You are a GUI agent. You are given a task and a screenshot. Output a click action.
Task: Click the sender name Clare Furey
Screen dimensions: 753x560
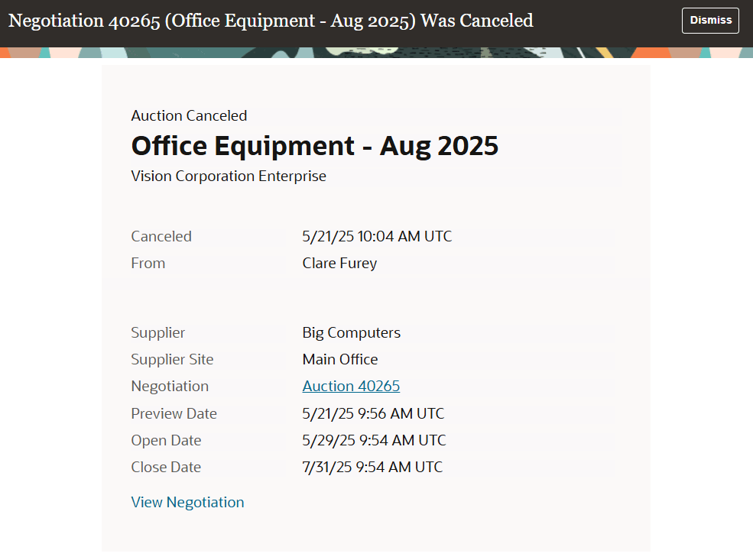point(339,264)
